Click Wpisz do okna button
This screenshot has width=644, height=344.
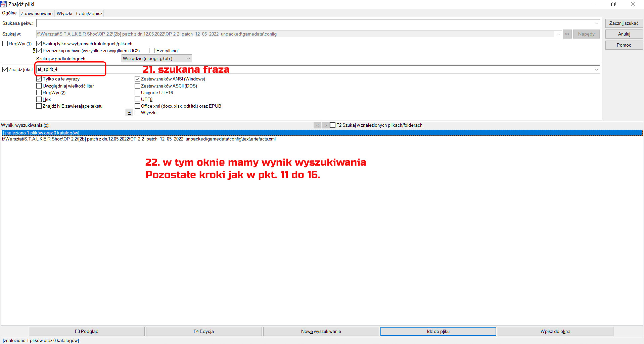tap(555, 331)
